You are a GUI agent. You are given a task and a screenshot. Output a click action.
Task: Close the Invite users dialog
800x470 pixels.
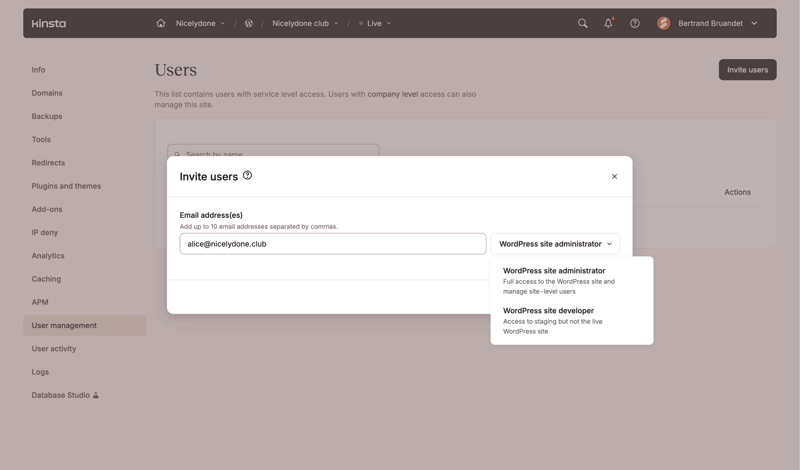[x=614, y=177]
